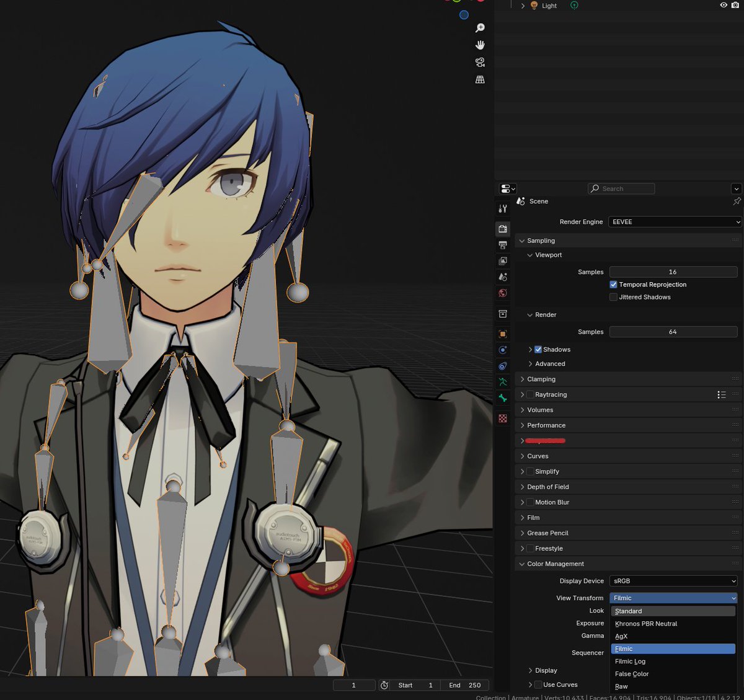
Task: Open the Collection properties tab
Action: coord(503,314)
